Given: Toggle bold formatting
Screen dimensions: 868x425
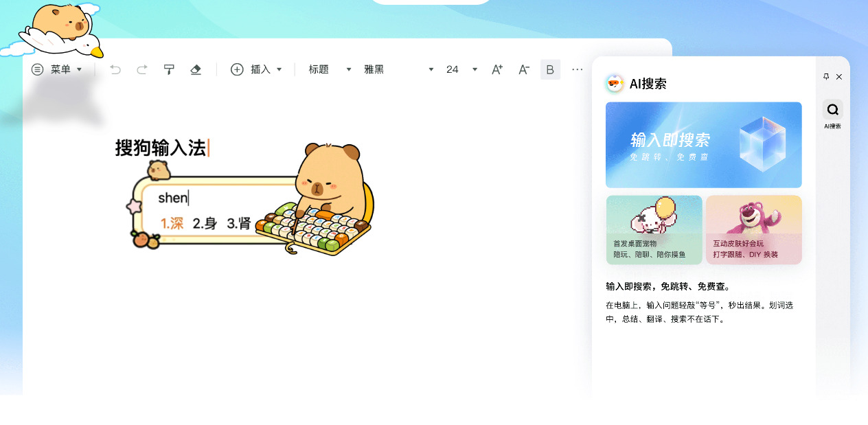Looking at the screenshot, I should (550, 69).
